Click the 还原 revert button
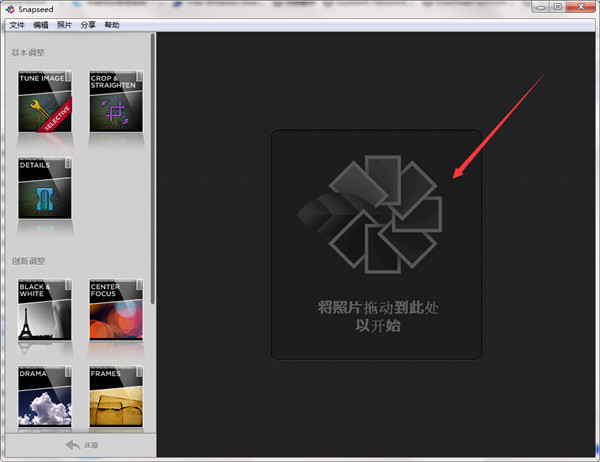600x462 pixels. click(80, 444)
